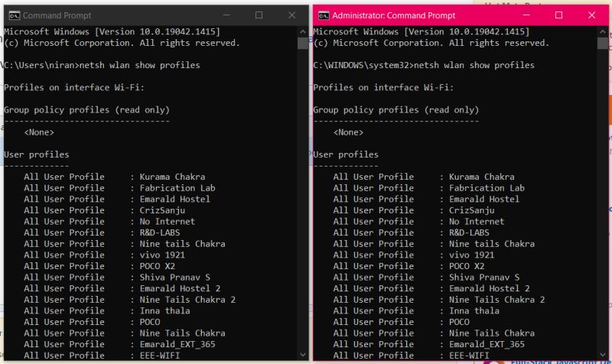Click 'User profiles' heading in Administrator window
The width and height of the screenshot is (612, 364).
(346, 154)
